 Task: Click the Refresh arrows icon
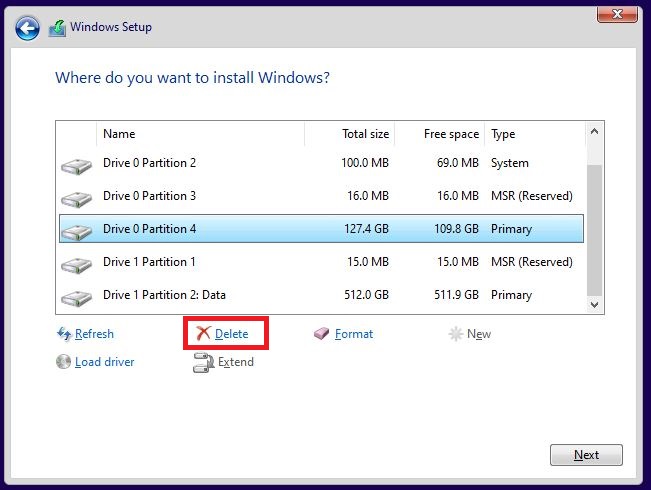[x=64, y=333]
